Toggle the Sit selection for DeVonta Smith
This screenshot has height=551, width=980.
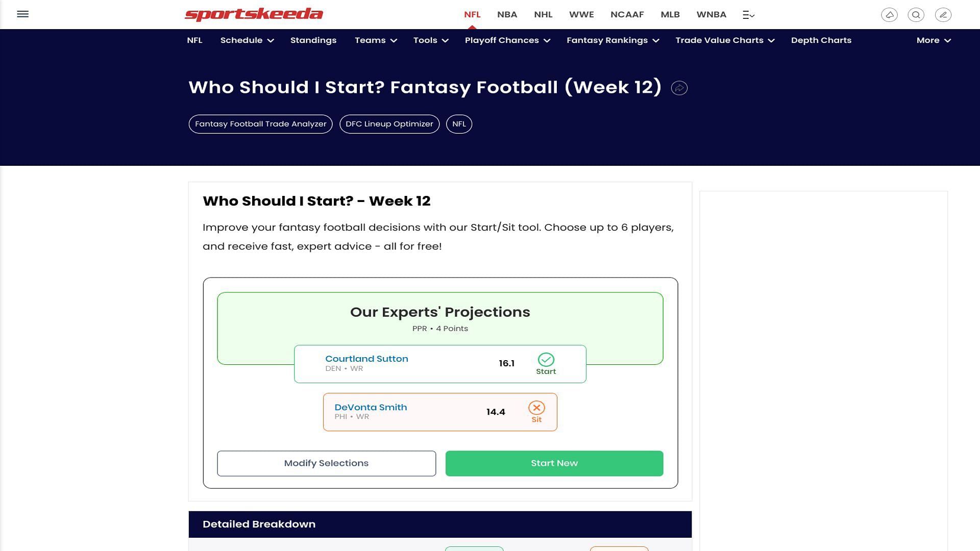(x=537, y=411)
